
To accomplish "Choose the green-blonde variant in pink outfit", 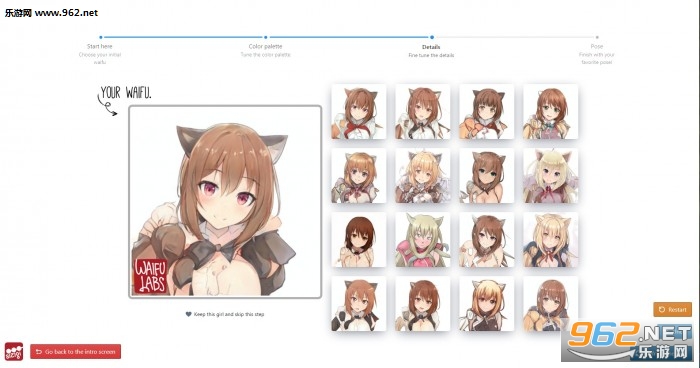I will pyautogui.click(x=422, y=240).
